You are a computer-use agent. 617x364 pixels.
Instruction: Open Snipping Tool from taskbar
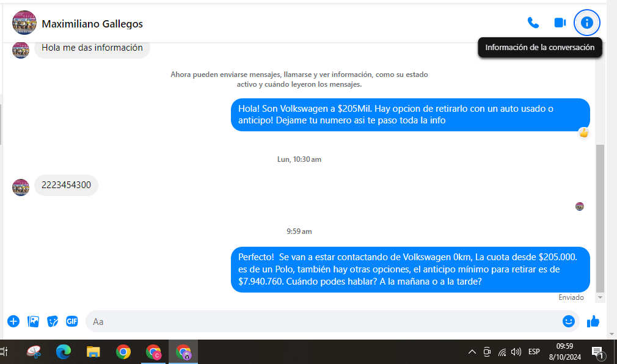tap(34, 351)
